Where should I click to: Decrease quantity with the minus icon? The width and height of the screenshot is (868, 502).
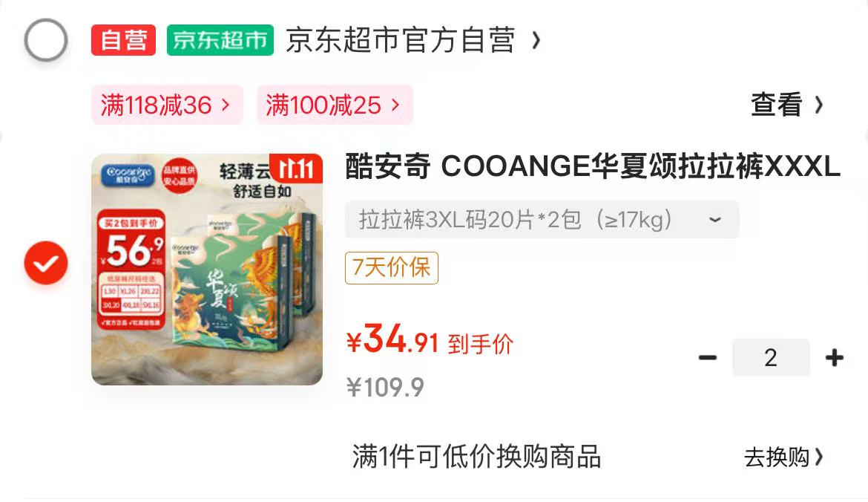click(x=708, y=358)
